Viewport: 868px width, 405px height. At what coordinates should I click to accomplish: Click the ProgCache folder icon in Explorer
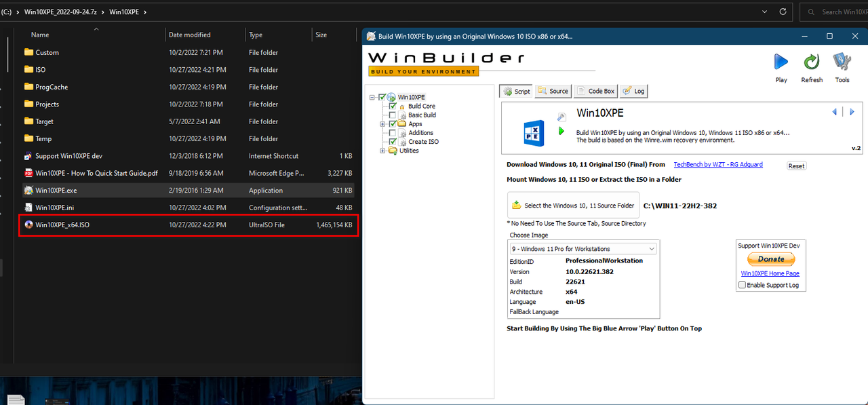tap(28, 87)
